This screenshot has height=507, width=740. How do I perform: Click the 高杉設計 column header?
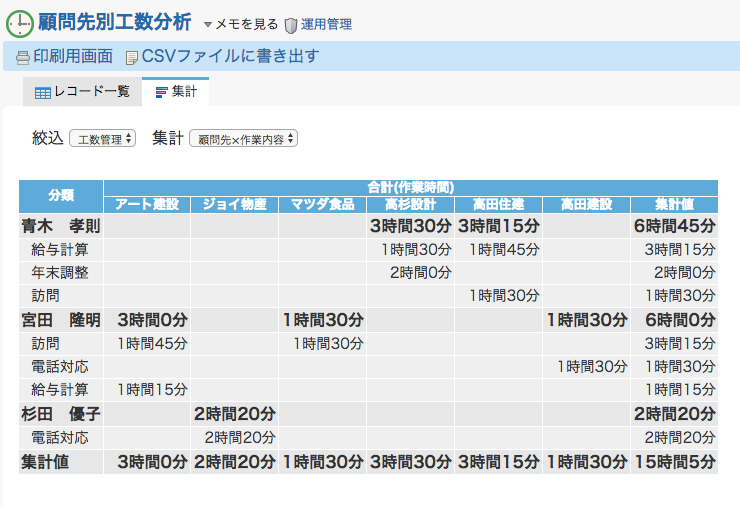click(x=410, y=204)
